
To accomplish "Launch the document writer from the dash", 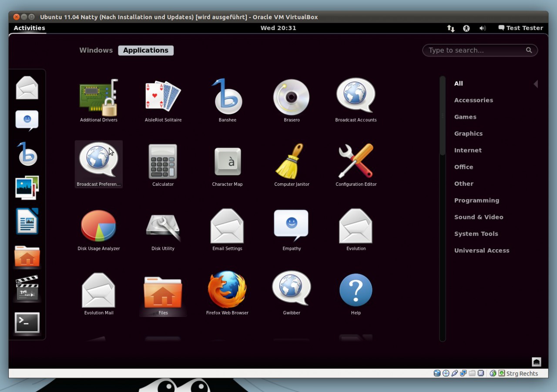I will 27,221.
